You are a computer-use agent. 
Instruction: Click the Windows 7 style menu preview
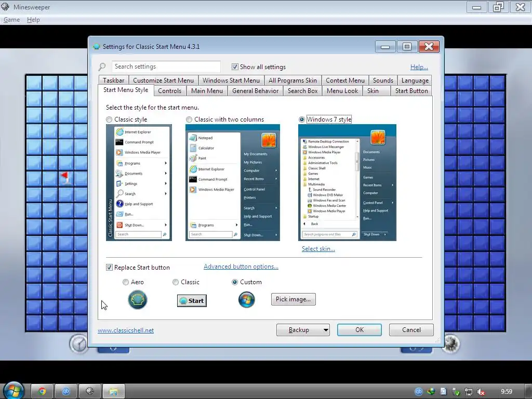point(347,182)
